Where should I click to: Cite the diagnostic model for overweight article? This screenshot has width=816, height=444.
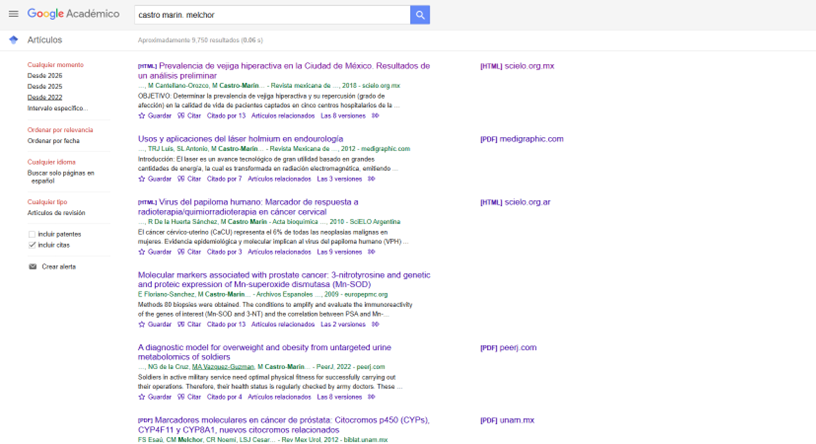click(x=189, y=397)
